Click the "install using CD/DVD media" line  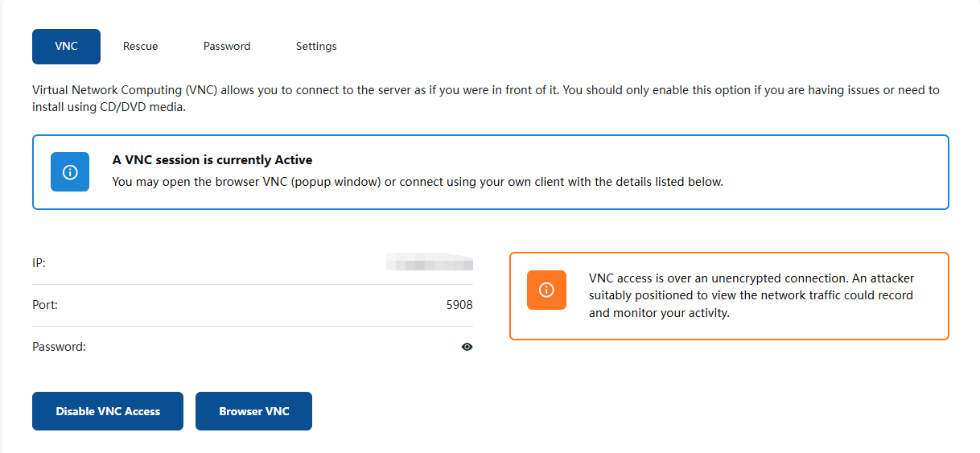point(109,106)
